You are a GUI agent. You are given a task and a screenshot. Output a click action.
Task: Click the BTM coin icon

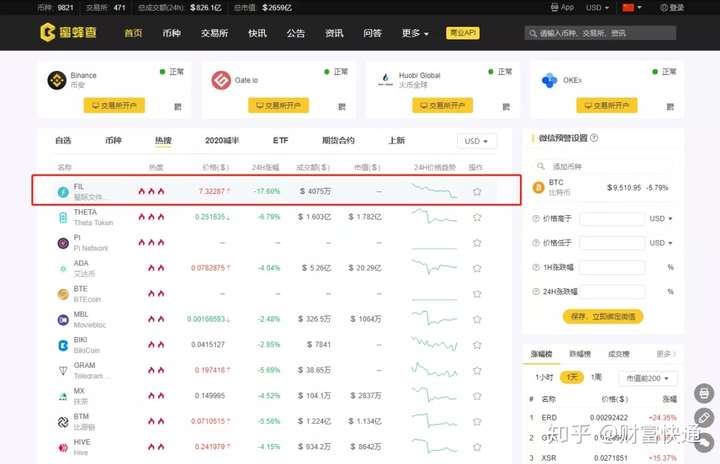63,422
